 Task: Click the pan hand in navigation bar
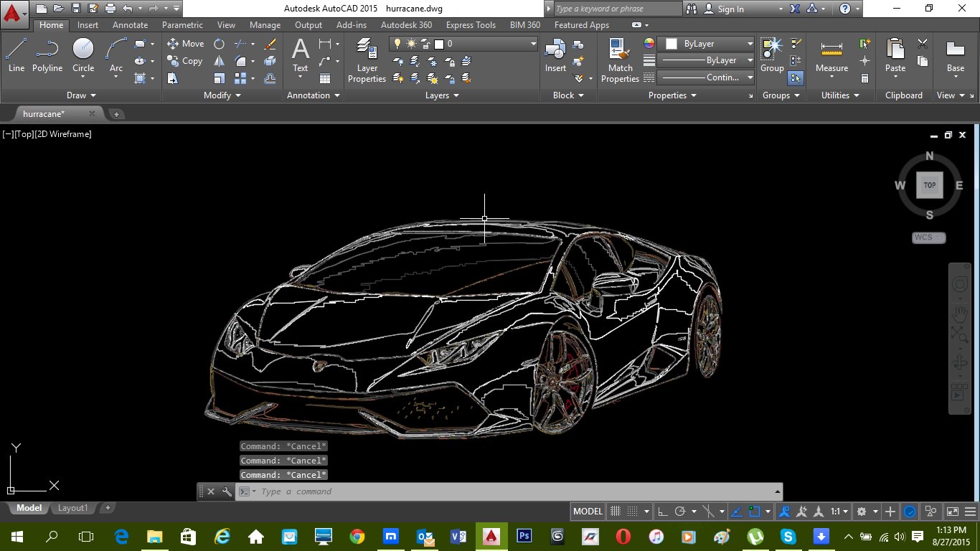pyautogui.click(x=959, y=313)
